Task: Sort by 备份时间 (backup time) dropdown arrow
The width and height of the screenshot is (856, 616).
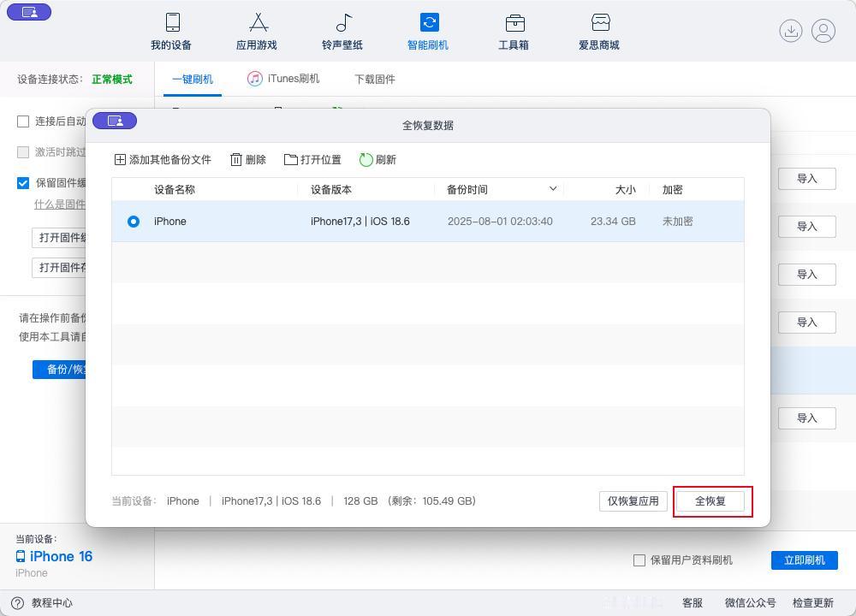Action: tap(553, 189)
